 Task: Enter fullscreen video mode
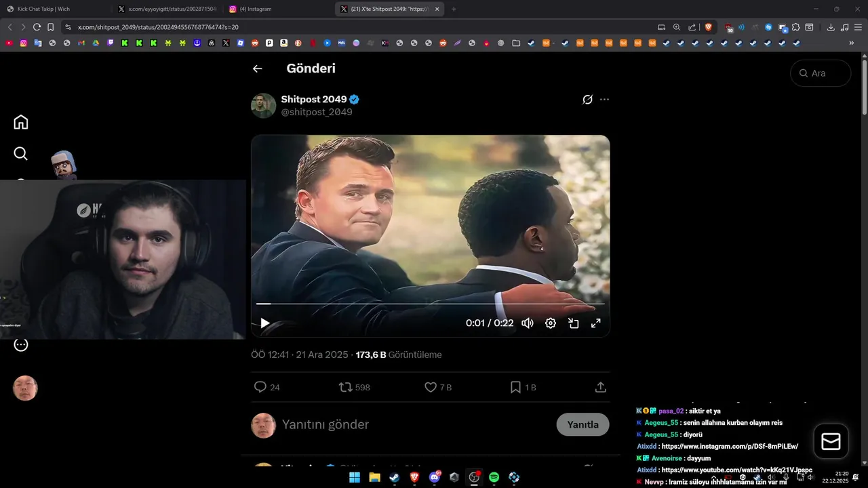point(596,323)
